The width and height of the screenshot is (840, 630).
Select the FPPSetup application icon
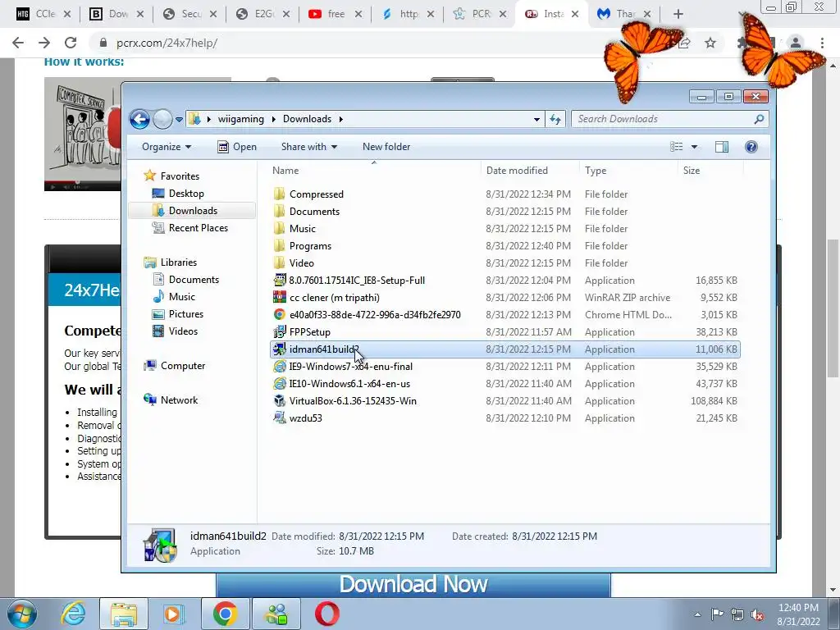coord(279,332)
